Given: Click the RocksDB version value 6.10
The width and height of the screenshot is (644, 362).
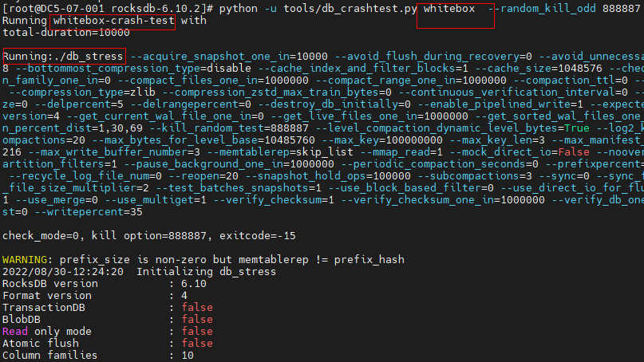Looking at the screenshot, I should click(x=193, y=284).
